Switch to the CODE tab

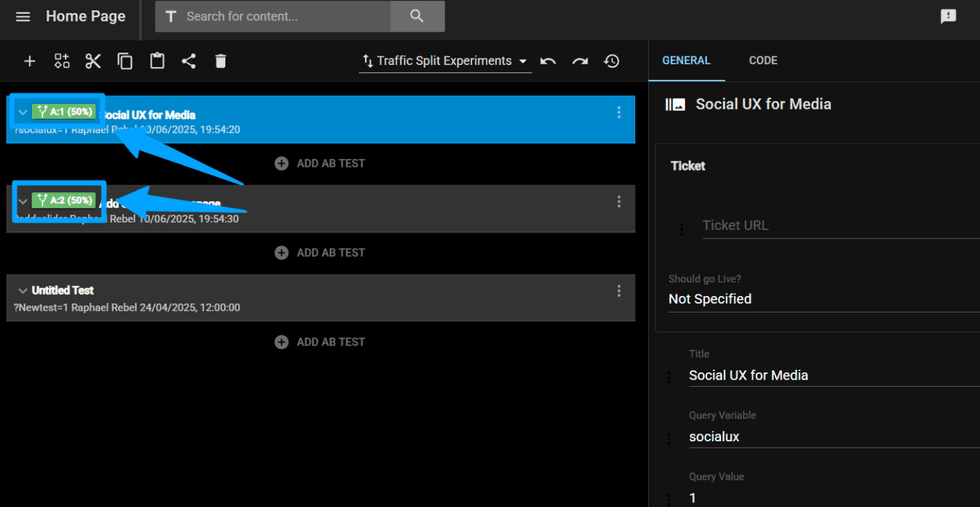[x=763, y=61]
